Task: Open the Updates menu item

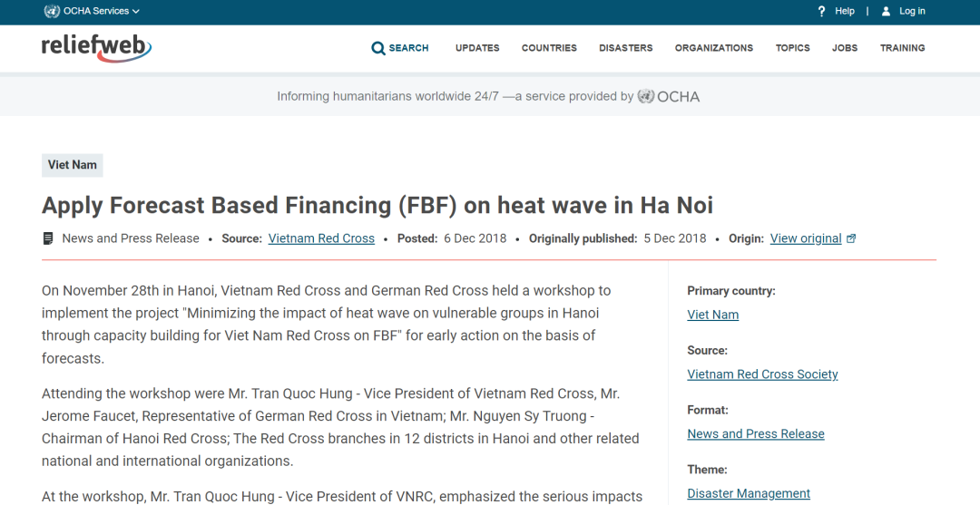Action: (x=477, y=48)
